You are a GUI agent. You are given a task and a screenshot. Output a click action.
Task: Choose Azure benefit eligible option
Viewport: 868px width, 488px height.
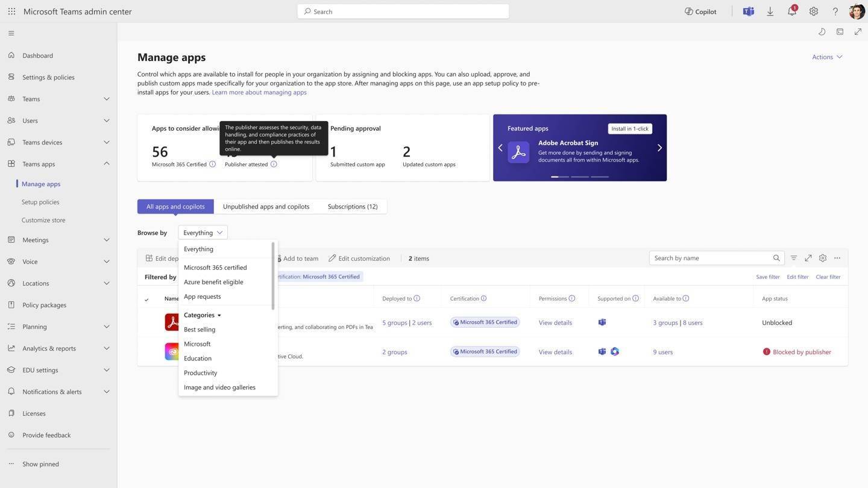[x=213, y=282]
